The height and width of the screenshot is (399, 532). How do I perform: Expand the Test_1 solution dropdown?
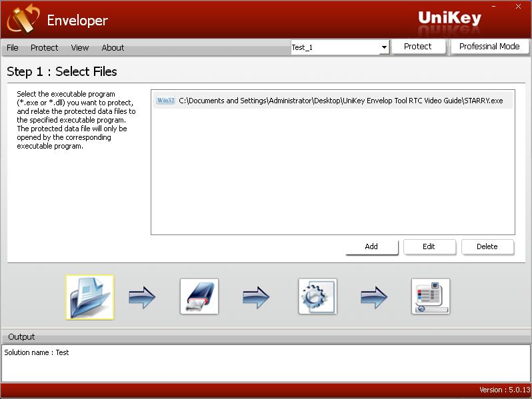point(384,47)
